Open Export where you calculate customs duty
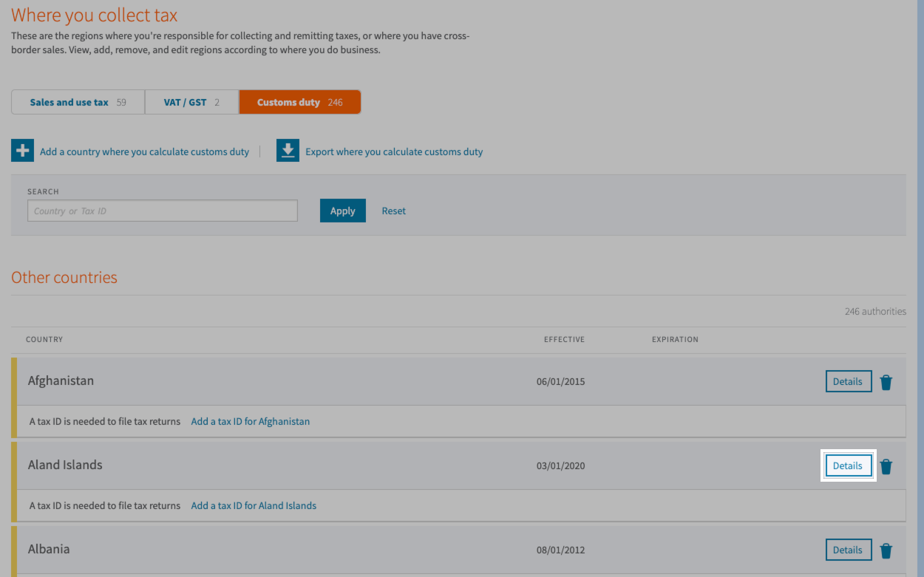Screen dimensions: 924x577 click(x=394, y=151)
